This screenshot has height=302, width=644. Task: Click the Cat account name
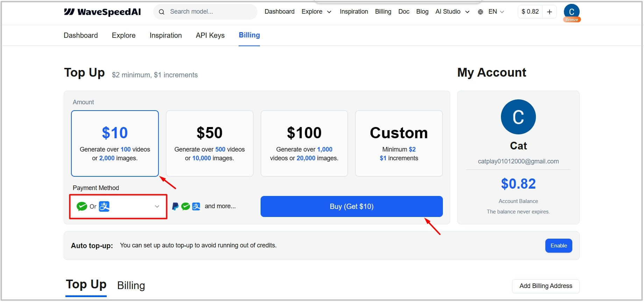pos(518,146)
